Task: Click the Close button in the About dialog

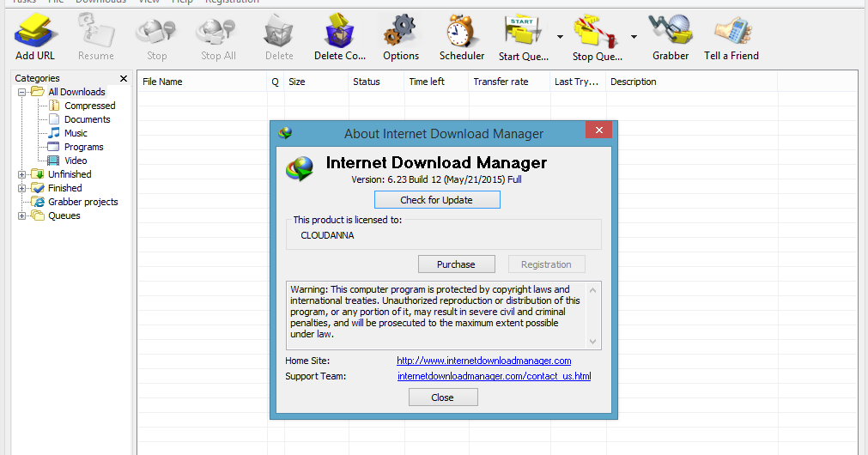Action: (443, 397)
